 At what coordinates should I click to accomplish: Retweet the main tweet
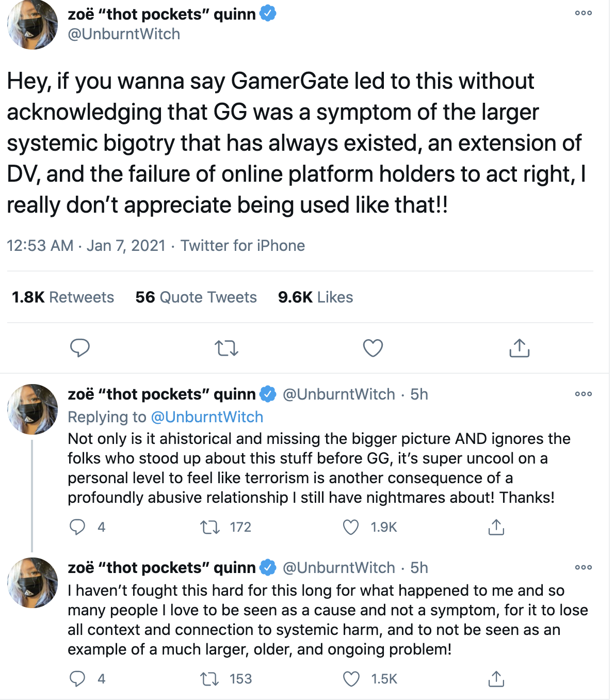click(226, 348)
